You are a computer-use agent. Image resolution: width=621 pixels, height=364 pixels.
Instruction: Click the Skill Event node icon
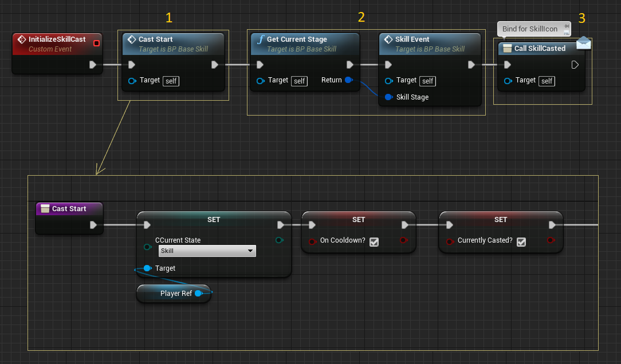388,39
